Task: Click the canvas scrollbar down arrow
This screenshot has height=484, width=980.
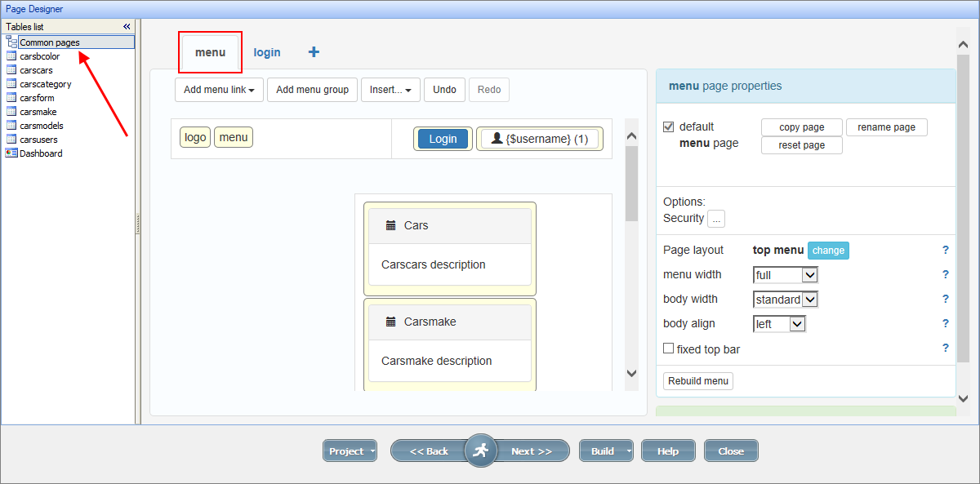Action: 631,372
